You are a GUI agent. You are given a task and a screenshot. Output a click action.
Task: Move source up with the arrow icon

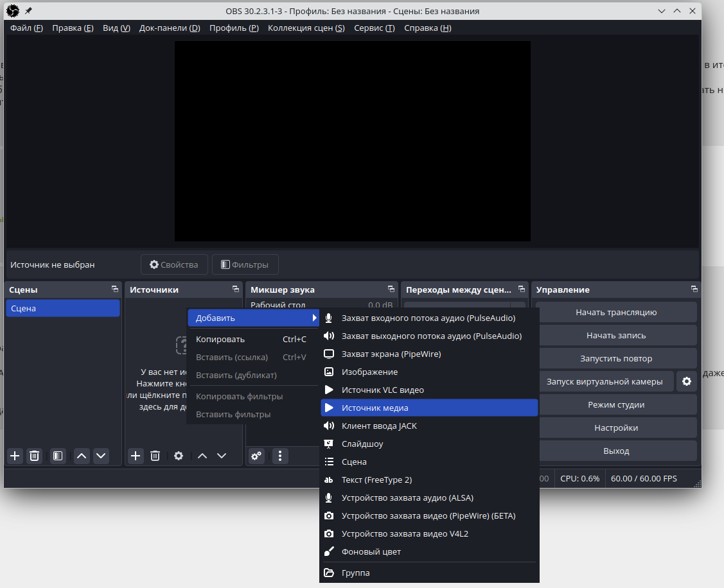tap(202, 456)
